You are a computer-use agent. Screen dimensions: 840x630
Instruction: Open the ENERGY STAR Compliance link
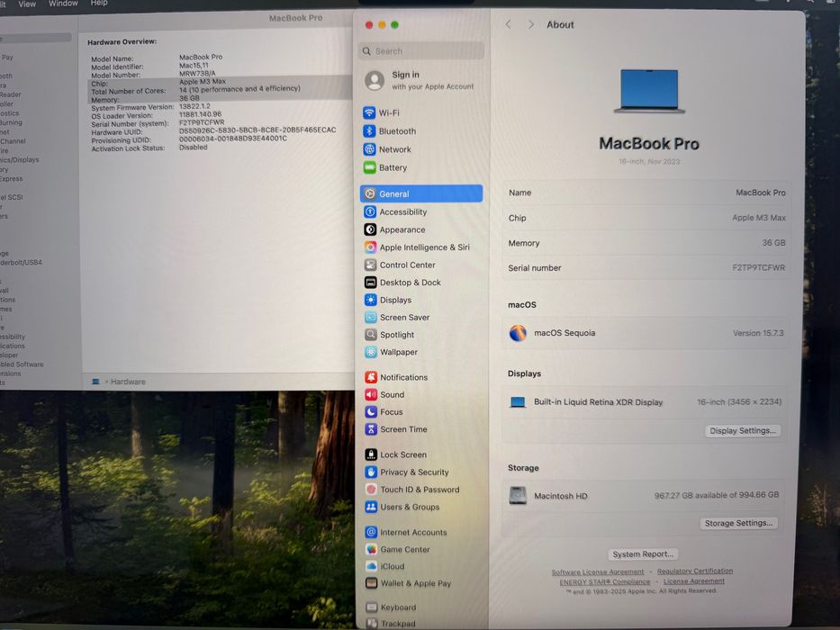604,581
